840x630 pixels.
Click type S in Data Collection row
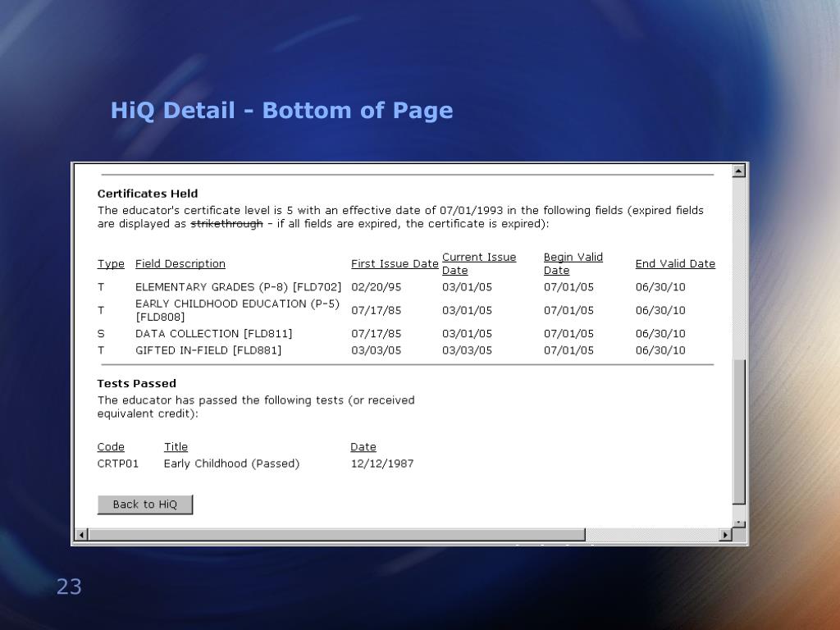tap(101, 334)
